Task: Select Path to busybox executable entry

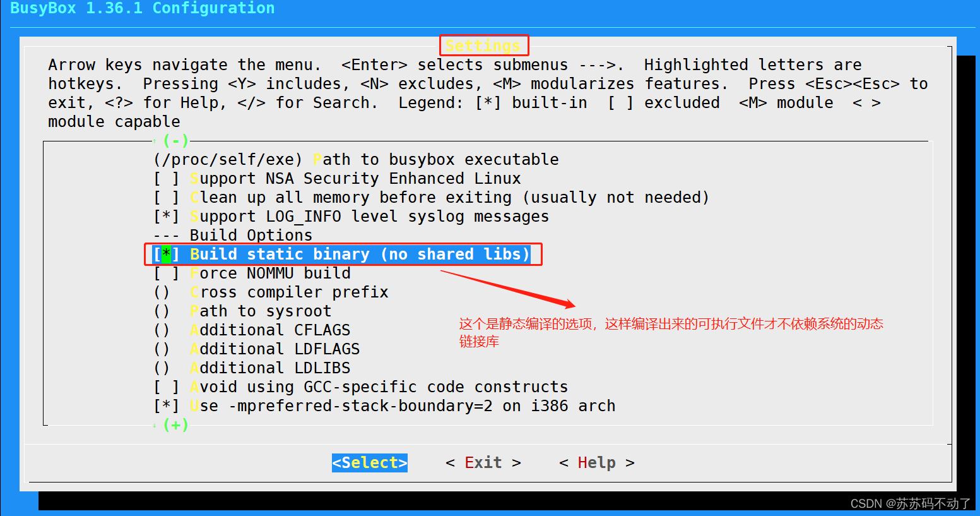Action: pos(356,160)
